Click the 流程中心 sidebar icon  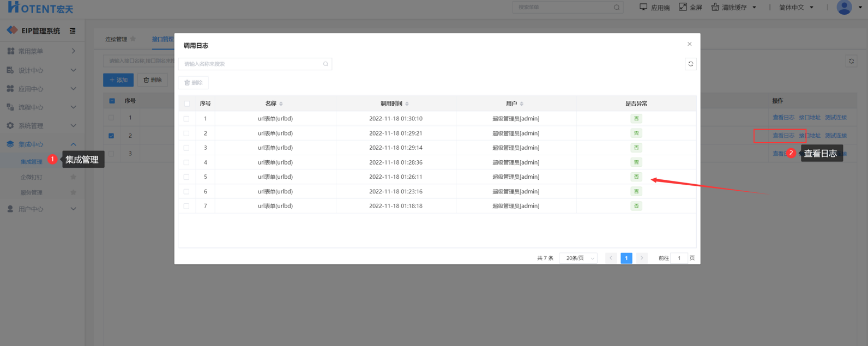point(10,107)
